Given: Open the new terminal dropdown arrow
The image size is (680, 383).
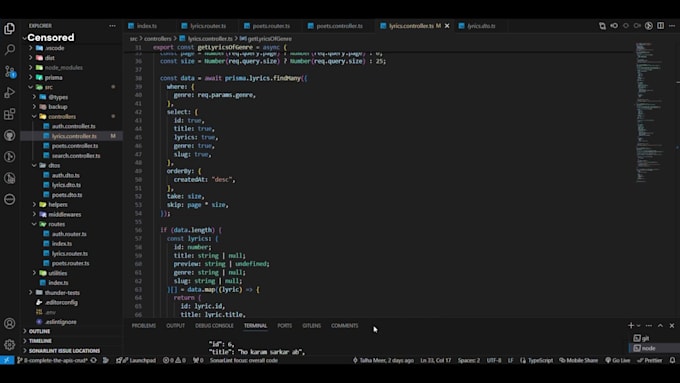Looking at the screenshot, I should (x=638, y=326).
